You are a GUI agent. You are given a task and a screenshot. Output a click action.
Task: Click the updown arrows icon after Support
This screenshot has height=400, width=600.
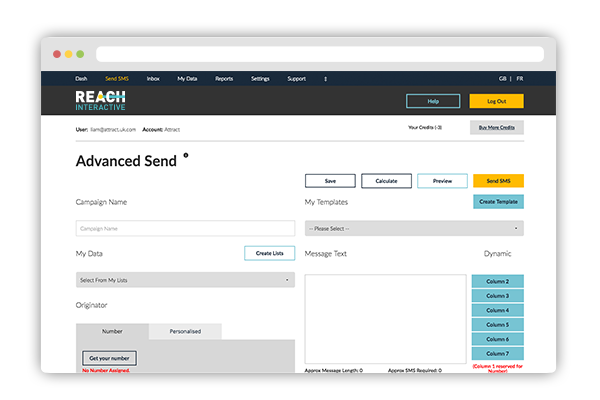(325, 78)
